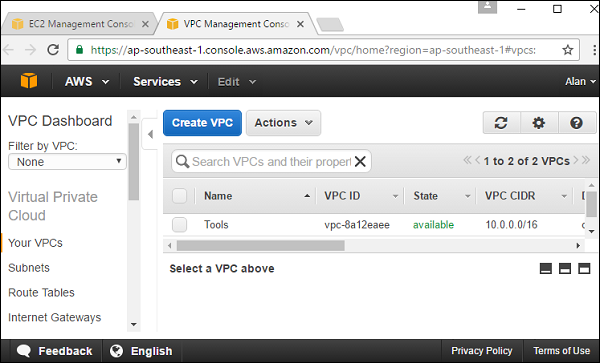Screen dimensions: 600x363
Task: Close the VPC Management Console tab
Action: click(x=300, y=24)
